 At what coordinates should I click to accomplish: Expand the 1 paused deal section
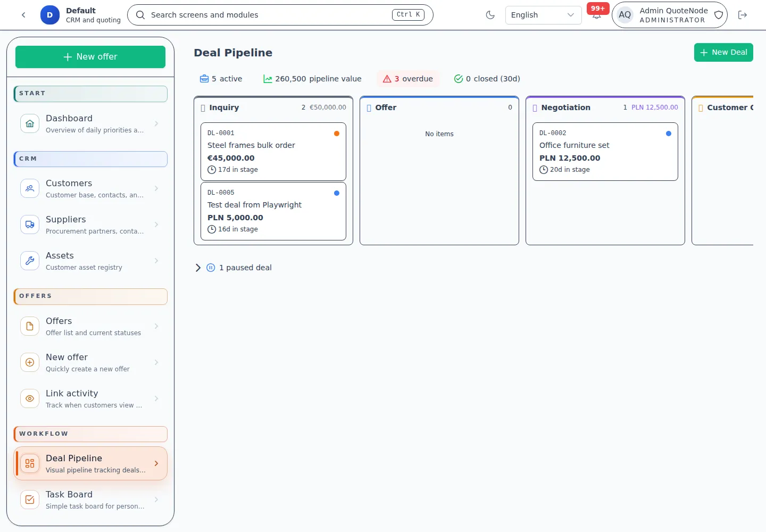pos(234,268)
